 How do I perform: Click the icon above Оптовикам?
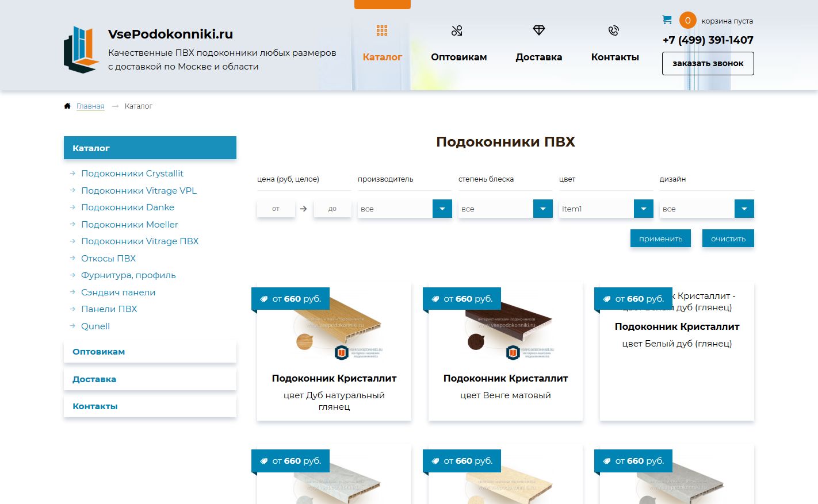click(457, 30)
